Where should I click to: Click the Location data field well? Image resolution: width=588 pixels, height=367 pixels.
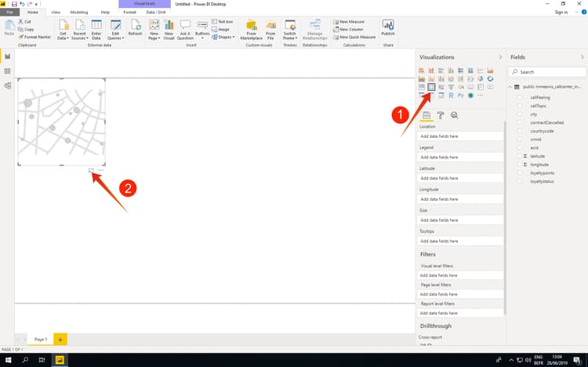[x=460, y=136]
